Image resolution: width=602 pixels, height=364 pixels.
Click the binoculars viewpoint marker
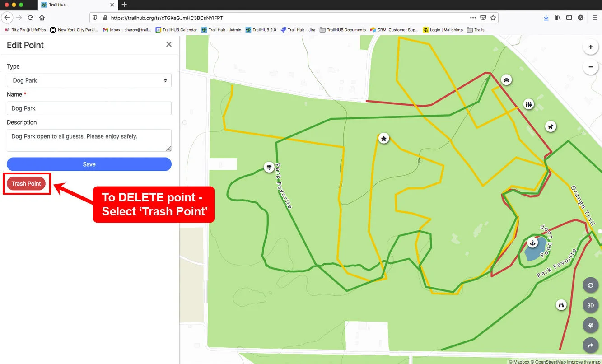[561, 305]
